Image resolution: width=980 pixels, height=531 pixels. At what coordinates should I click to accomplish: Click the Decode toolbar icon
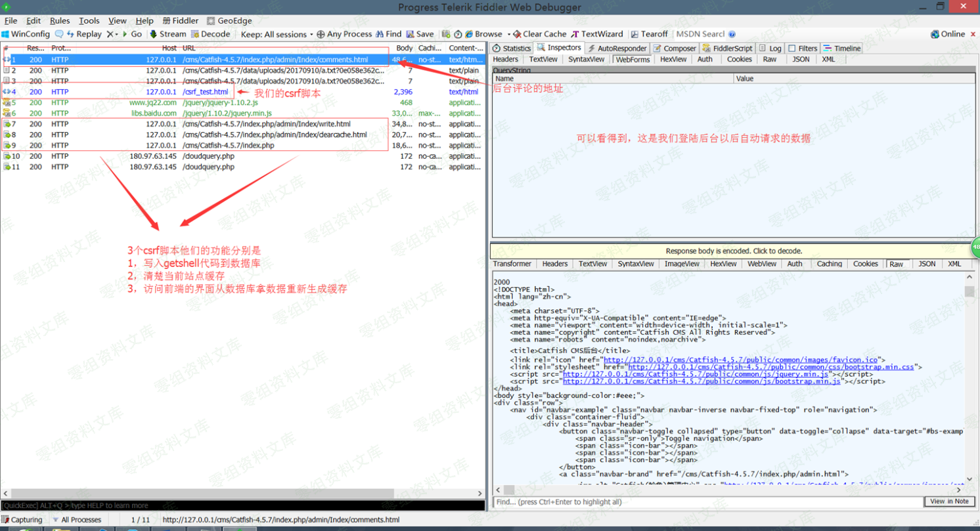pos(195,34)
